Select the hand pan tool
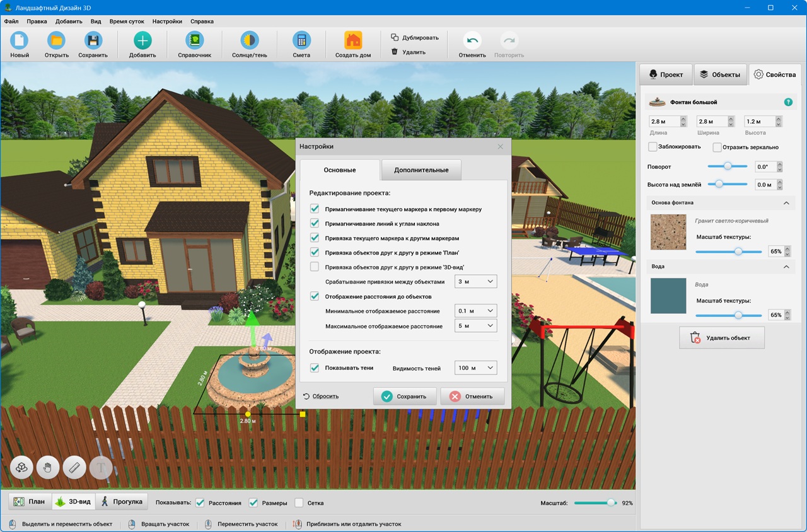This screenshot has width=807, height=532. pos(47,467)
